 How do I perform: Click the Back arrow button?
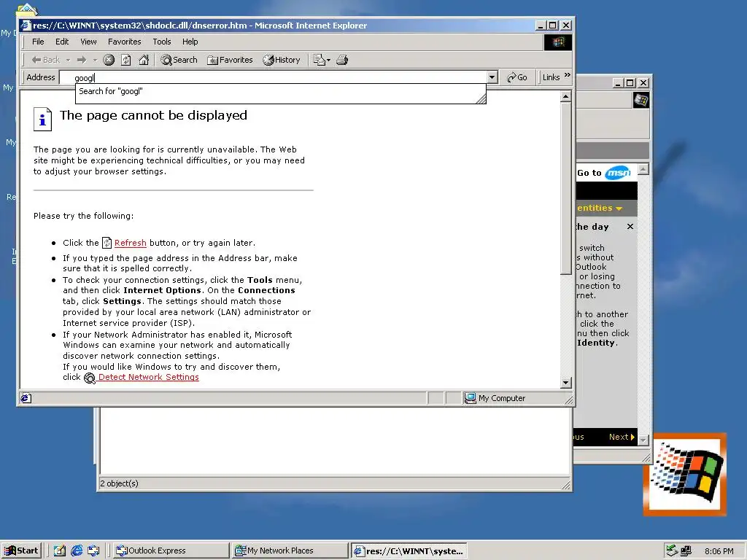point(46,60)
